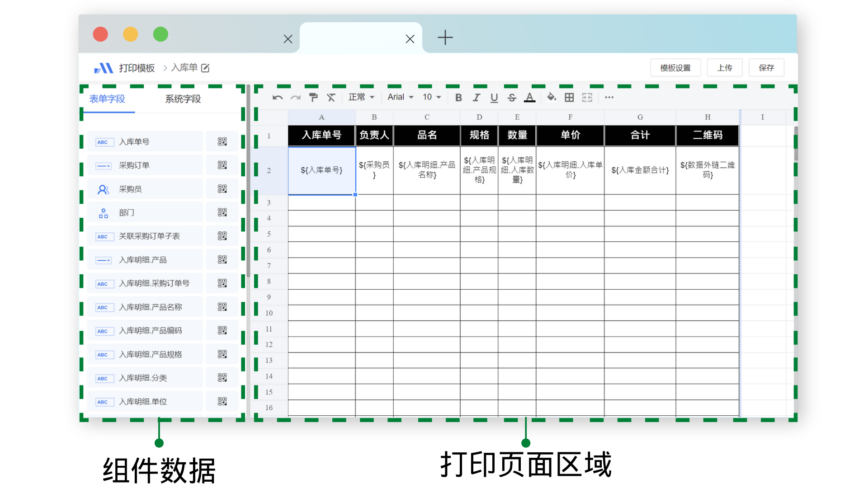
Task: Toggle underline formatting
Action: 494,97
